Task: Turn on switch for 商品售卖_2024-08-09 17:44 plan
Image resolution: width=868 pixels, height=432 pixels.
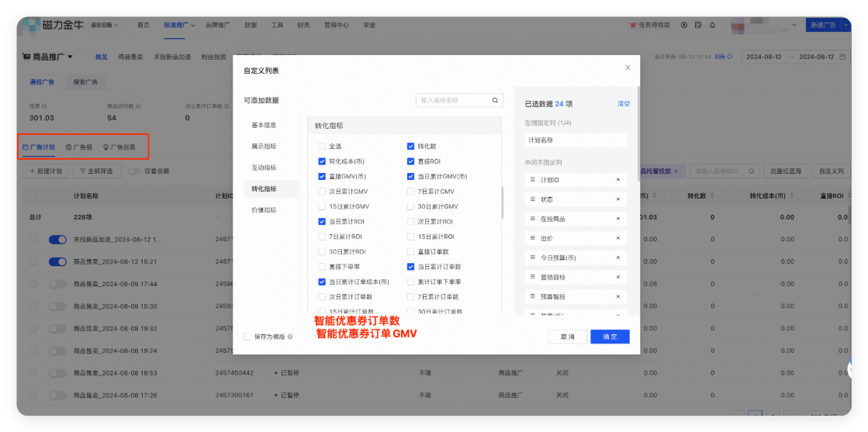Action: [x=57, y=284]
